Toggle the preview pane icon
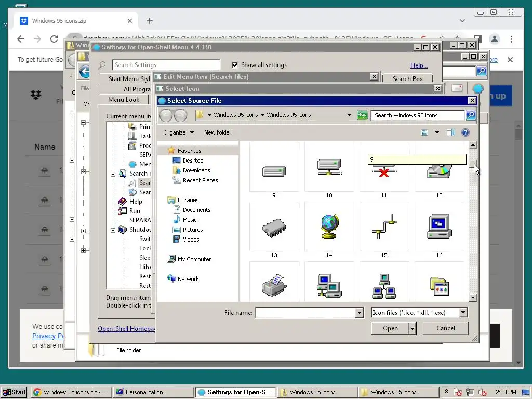Viewport: 532px width, 399px height. point(451,132)
